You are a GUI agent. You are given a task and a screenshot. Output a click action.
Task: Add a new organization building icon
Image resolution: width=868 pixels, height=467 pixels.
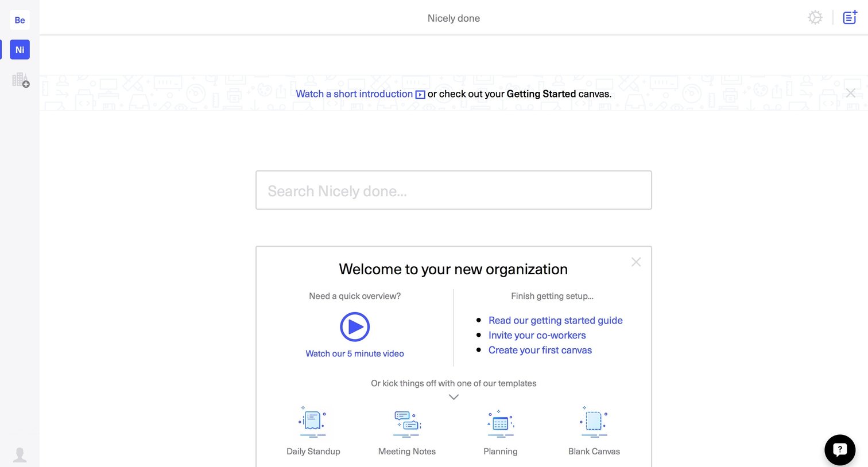point(21,80)
